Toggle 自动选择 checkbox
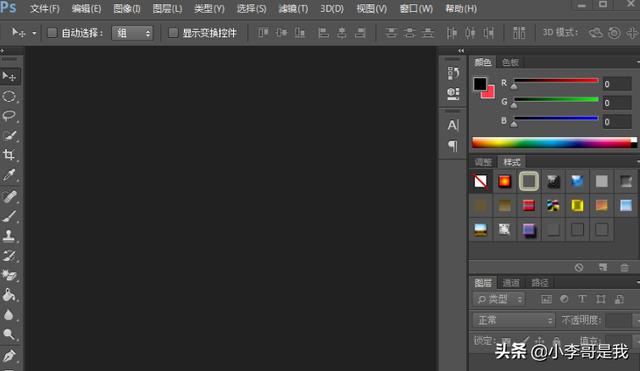This screenshot has width=640, height=371. (52, 33)
